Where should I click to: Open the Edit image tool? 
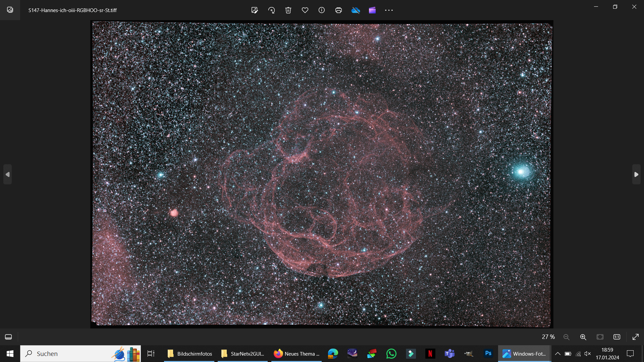255,10
